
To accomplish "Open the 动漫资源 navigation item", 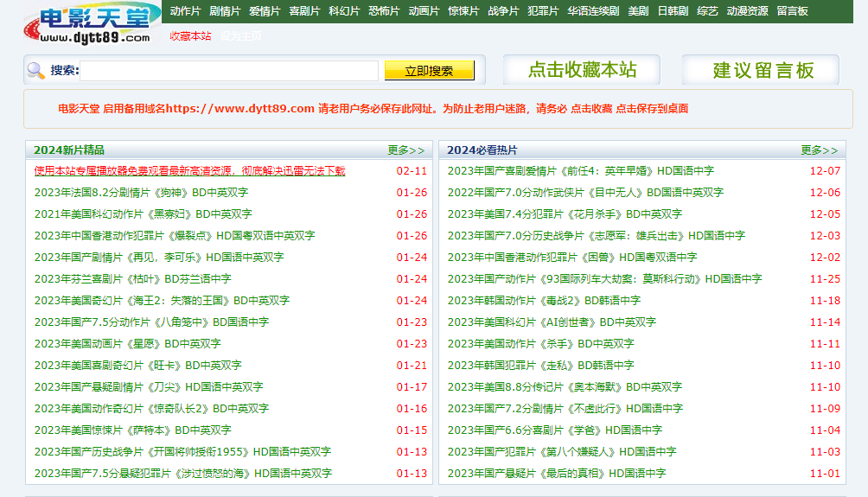I will [x=747, y=11].
